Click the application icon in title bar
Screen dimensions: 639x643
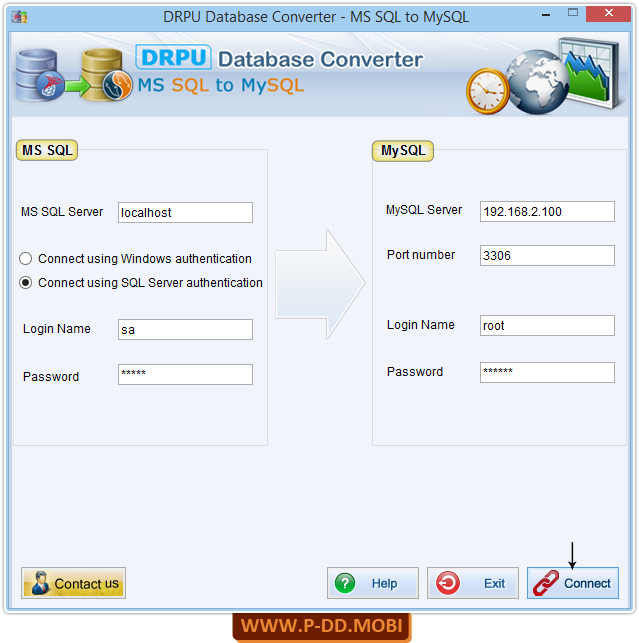click(x=19, y=17)
